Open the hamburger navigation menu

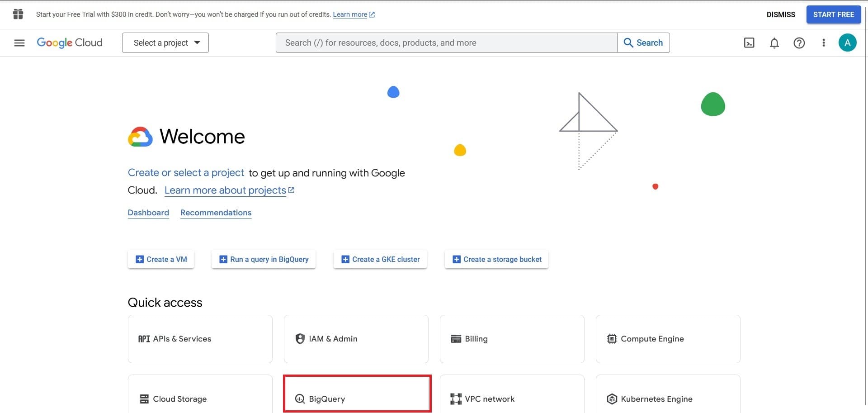[19, 43]
